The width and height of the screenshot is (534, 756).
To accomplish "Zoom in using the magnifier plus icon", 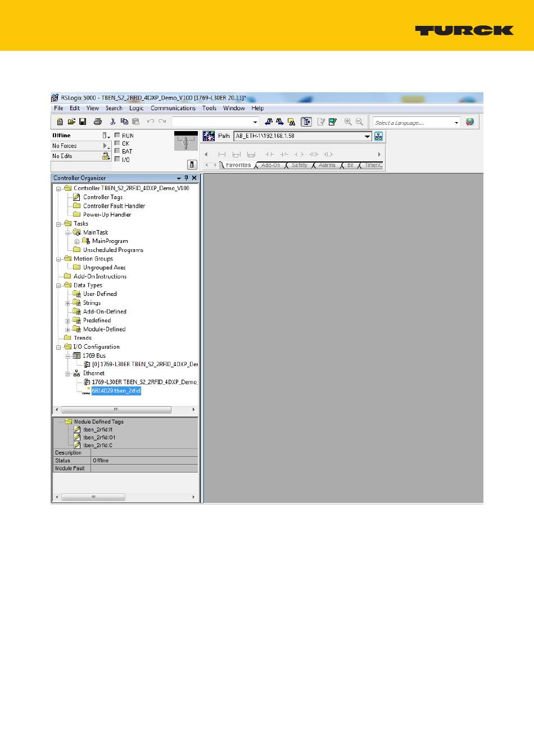I will 348,121.
